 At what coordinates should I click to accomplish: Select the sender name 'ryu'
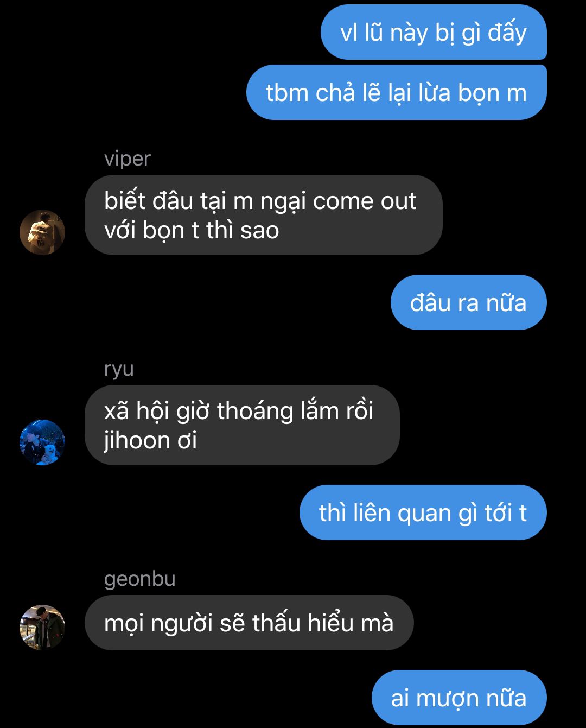(x=119, y=369)
